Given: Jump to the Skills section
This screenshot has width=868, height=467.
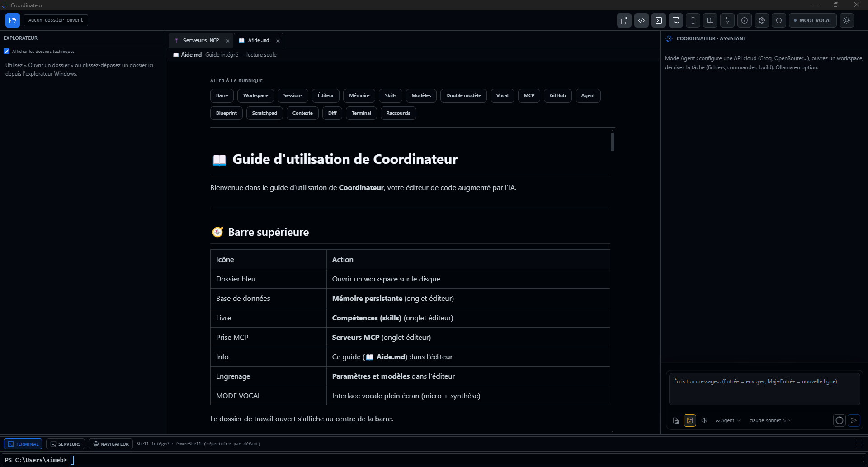Looking at the screenshot, I should [x=391, y=95].
